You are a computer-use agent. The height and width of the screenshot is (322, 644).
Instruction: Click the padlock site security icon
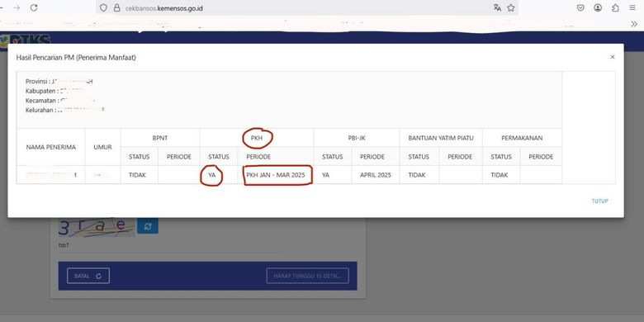116,7
